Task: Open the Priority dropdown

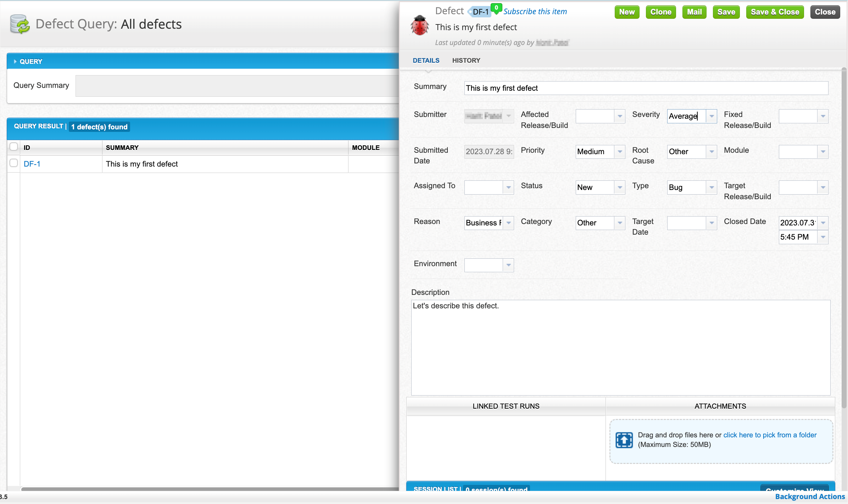Action: pos(620,152)
